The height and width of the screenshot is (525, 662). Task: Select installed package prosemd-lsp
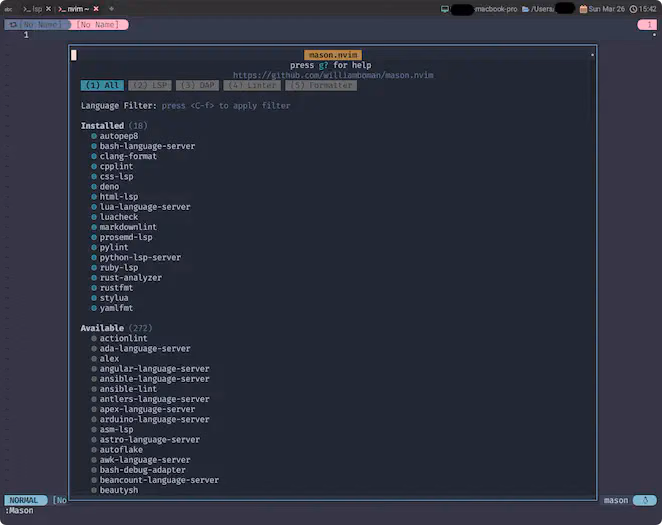point(126,237)
